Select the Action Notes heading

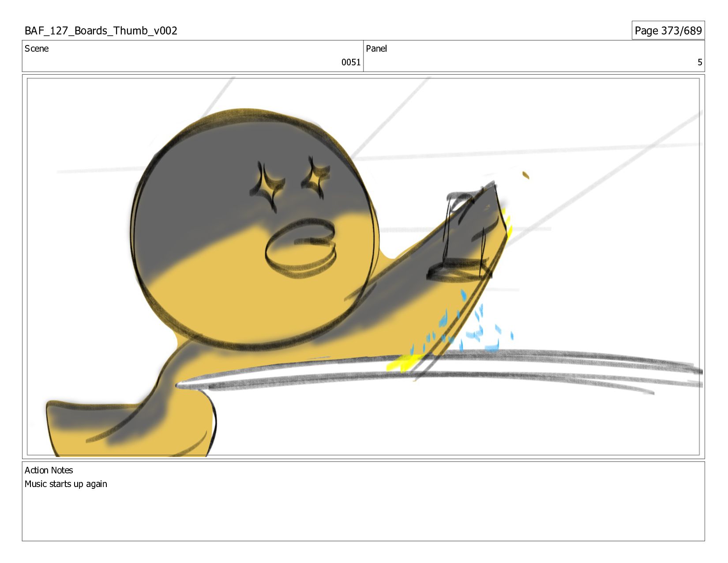(49, 470)
